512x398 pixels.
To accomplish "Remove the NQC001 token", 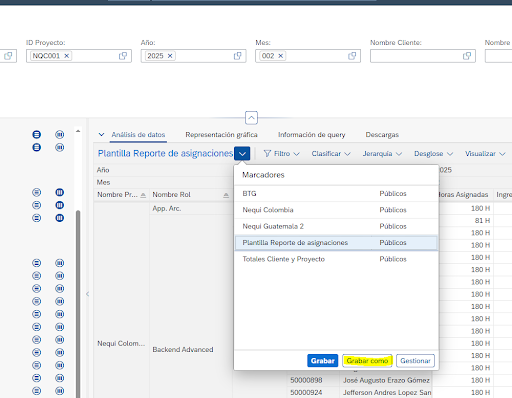I will pos(67,56).
